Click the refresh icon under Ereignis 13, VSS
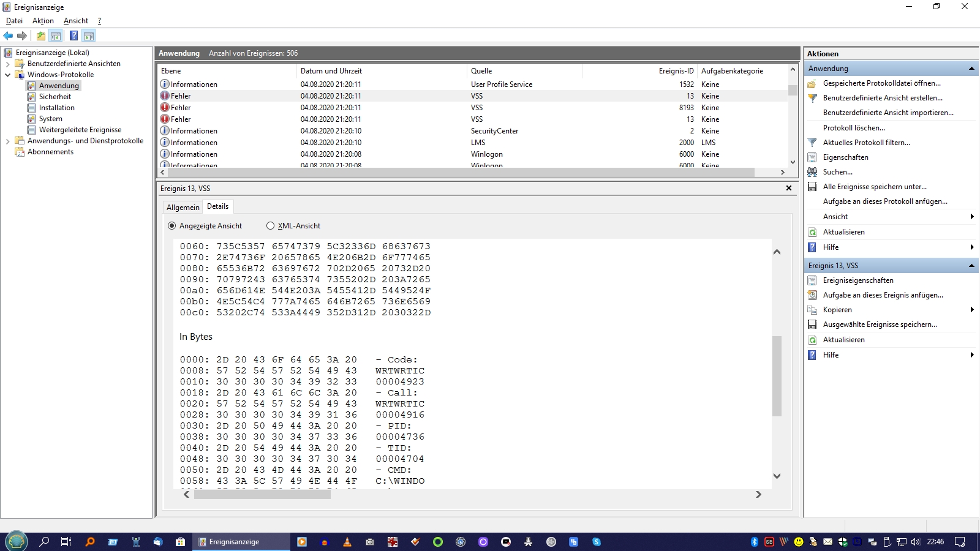 click(812, 340)
